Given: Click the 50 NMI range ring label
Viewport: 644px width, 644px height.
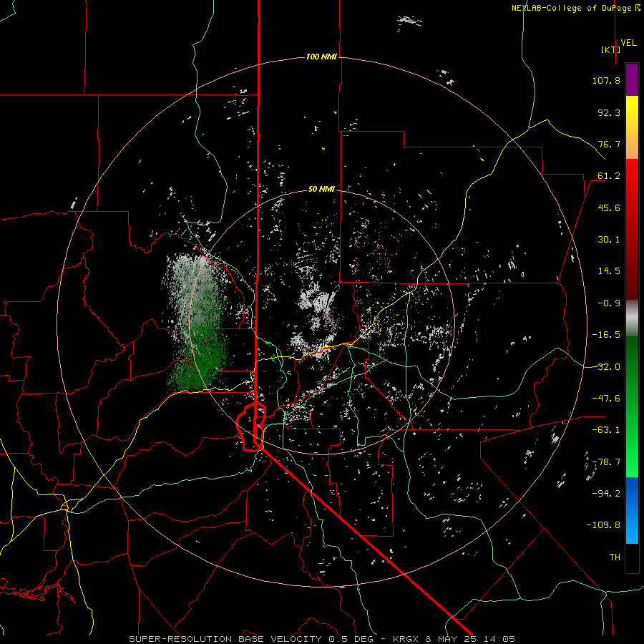Looking at the screenshot, I should pyautogui.click(x=321, y=189).
